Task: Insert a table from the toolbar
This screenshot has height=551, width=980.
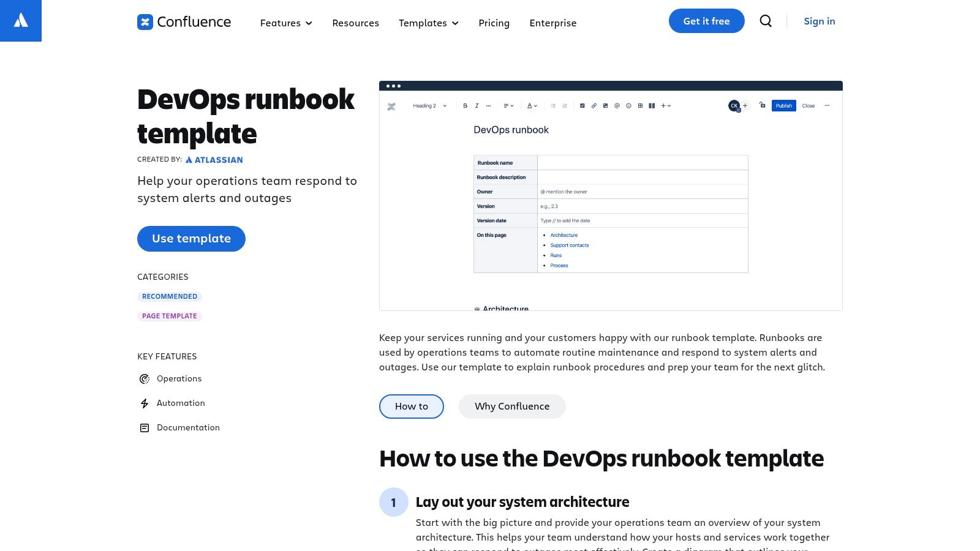Action: 640,105
